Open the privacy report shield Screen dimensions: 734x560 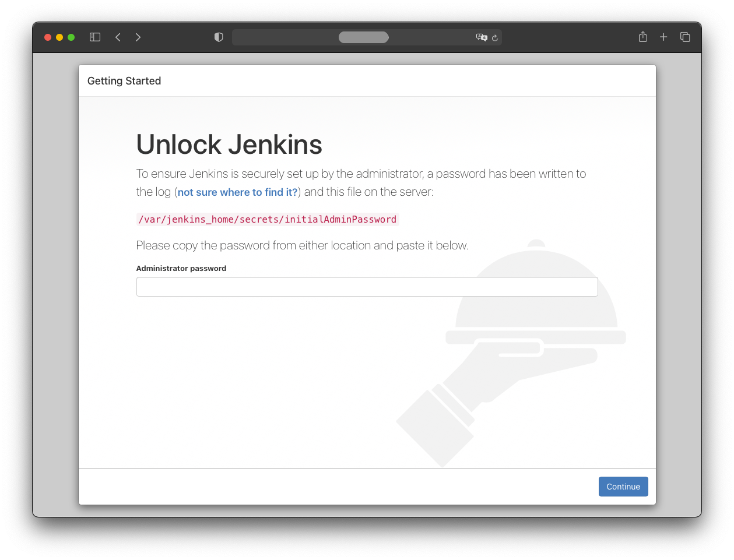coord(219,37)
